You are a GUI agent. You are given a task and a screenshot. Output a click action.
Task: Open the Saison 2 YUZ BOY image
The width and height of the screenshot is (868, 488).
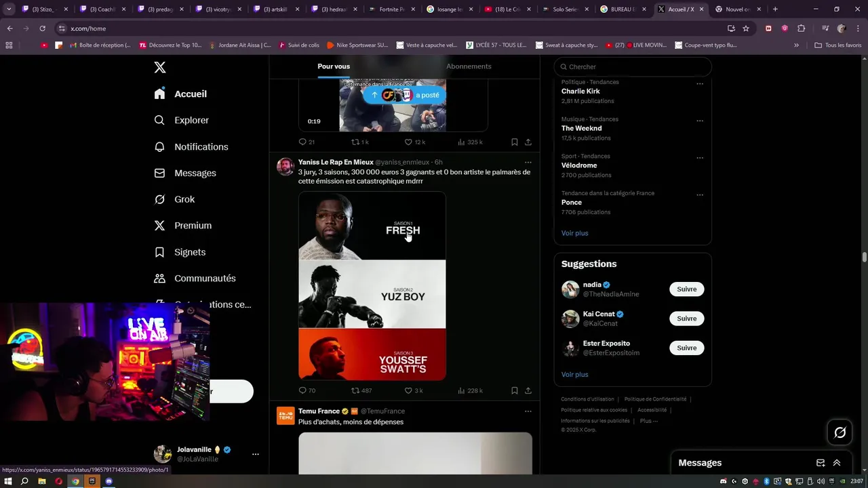click(x=372, y=294)
